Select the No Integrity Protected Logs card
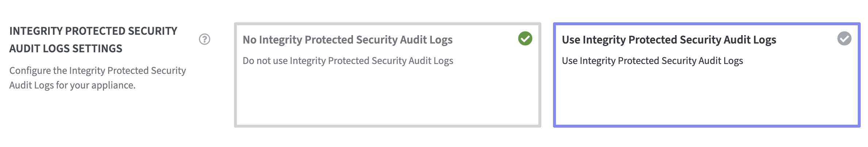868x147 pixels. (x=387, y=75)
